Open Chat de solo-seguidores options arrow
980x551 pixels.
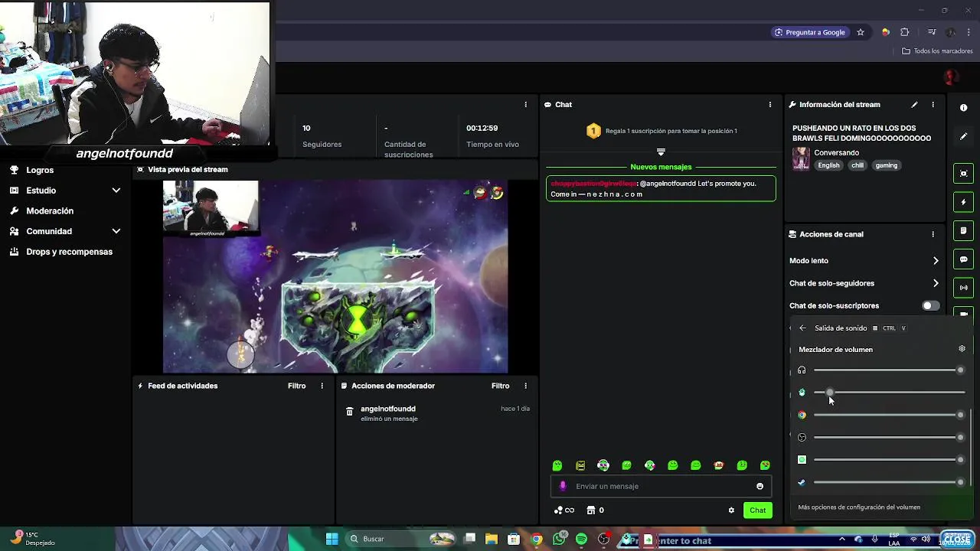(x=936, y=283)
